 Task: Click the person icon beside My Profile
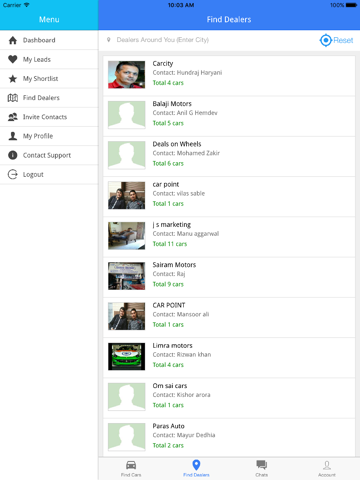(x=13, y=136)
